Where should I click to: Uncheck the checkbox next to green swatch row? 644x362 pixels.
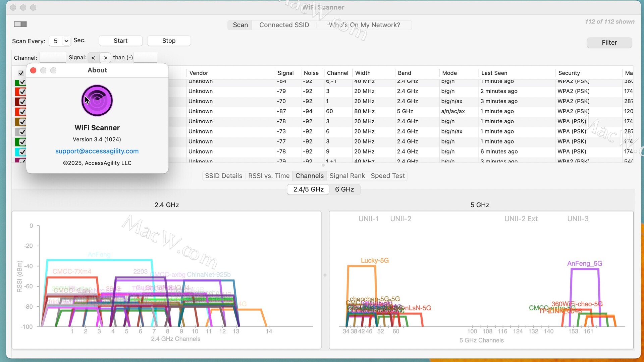pyautogui.click(x=22, y=142)
